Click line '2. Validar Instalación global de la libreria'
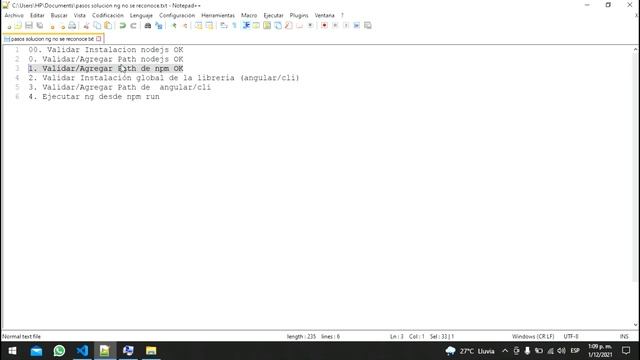The width and height of the screenshot is (640, 360). click(164, 78)
